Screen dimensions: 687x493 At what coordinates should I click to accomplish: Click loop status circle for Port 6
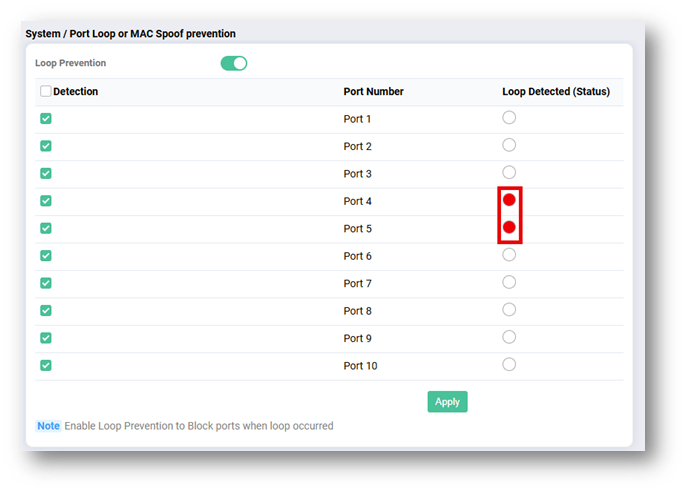[509, 255]
